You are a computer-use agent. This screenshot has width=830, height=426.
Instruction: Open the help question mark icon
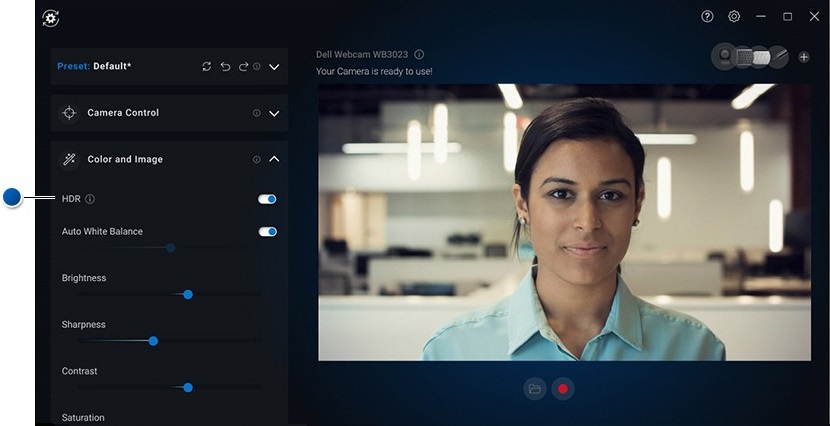click(708, 17)
